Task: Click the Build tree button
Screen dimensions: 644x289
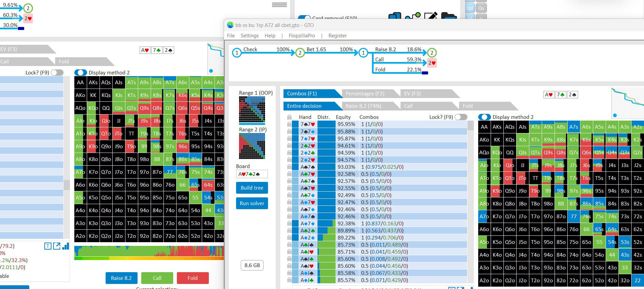Action: [252, 188]
